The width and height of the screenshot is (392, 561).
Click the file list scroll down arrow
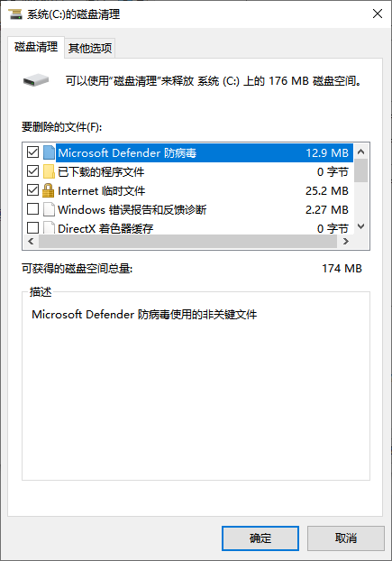point(361,226)
